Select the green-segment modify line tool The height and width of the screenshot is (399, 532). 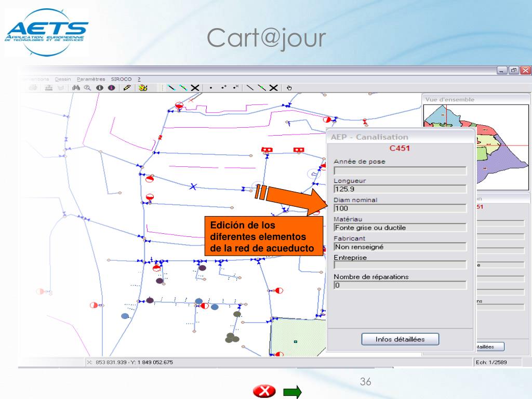[x=183, y=88]
